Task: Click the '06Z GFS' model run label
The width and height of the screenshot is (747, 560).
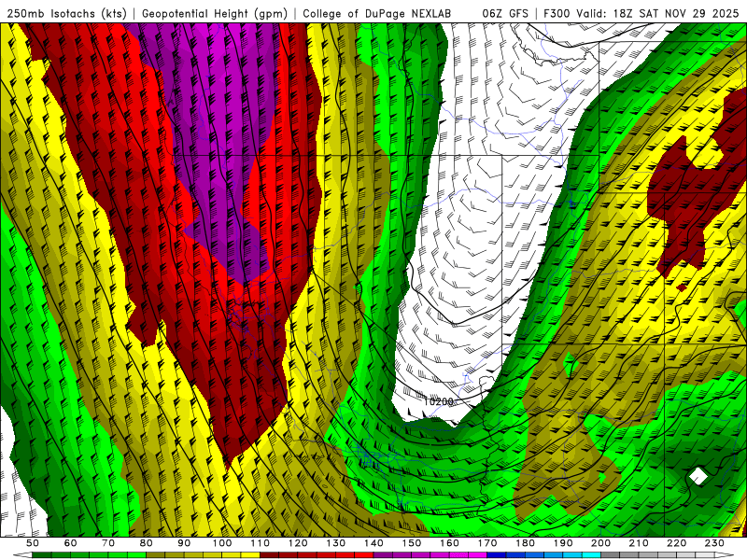Action: click(504, 14)
